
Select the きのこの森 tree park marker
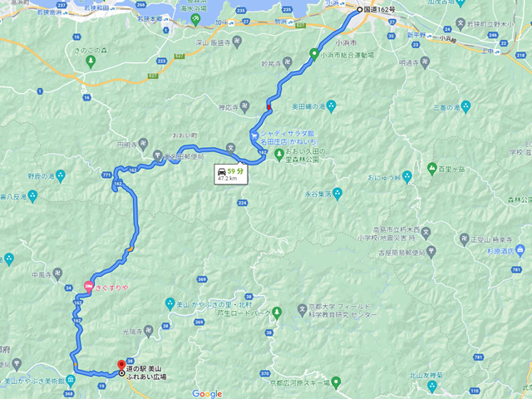point(91,62)
